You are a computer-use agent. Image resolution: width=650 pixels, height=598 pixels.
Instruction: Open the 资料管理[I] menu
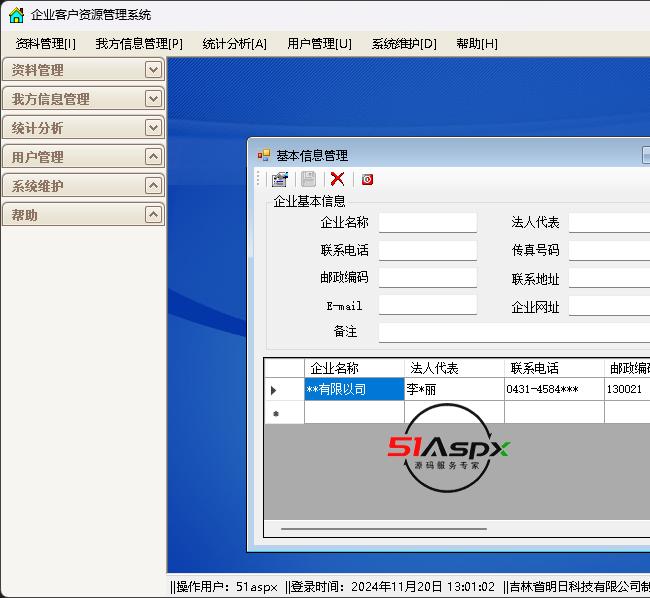46,44
